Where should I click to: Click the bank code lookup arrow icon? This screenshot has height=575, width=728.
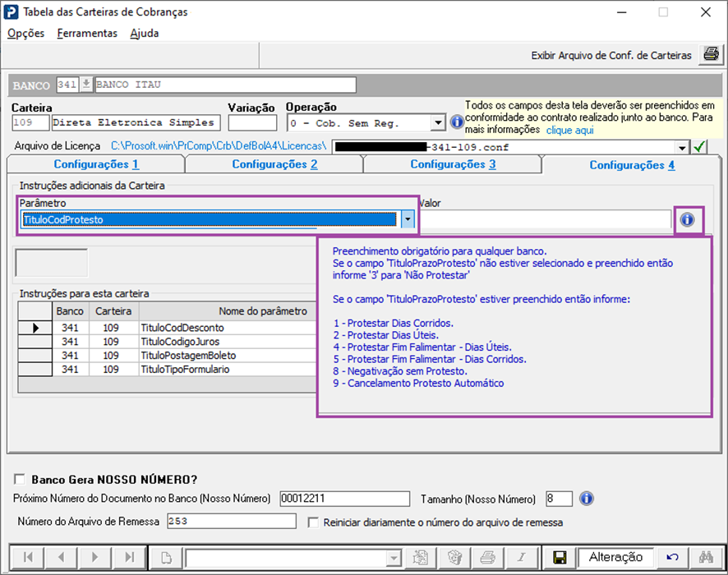click(86, 85)
